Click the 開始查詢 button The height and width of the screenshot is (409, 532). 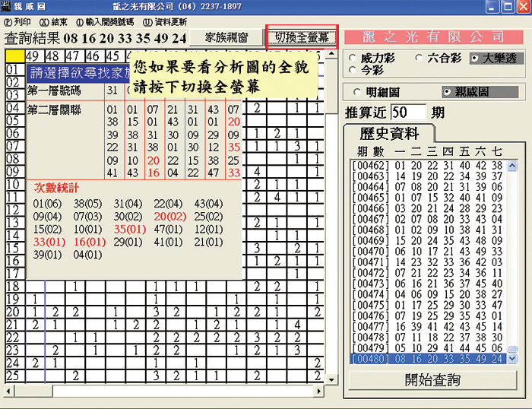pos(432,380)
